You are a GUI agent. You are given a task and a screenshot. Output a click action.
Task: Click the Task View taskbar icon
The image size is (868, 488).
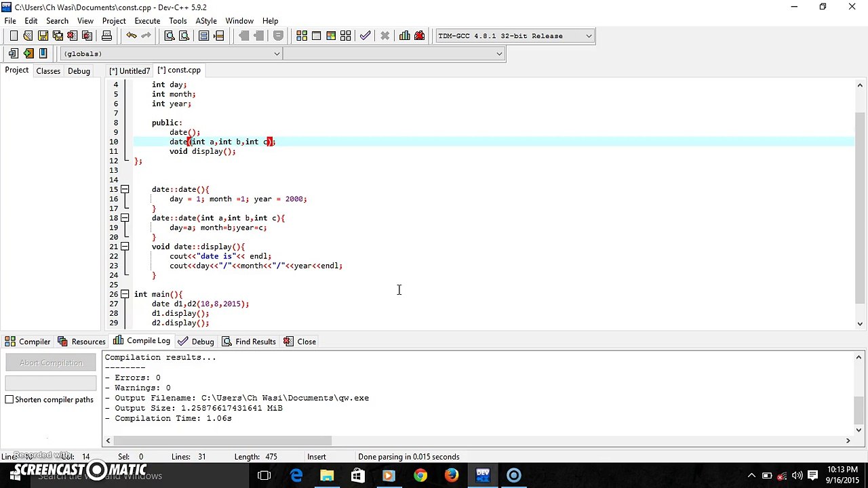coord(264,475)
